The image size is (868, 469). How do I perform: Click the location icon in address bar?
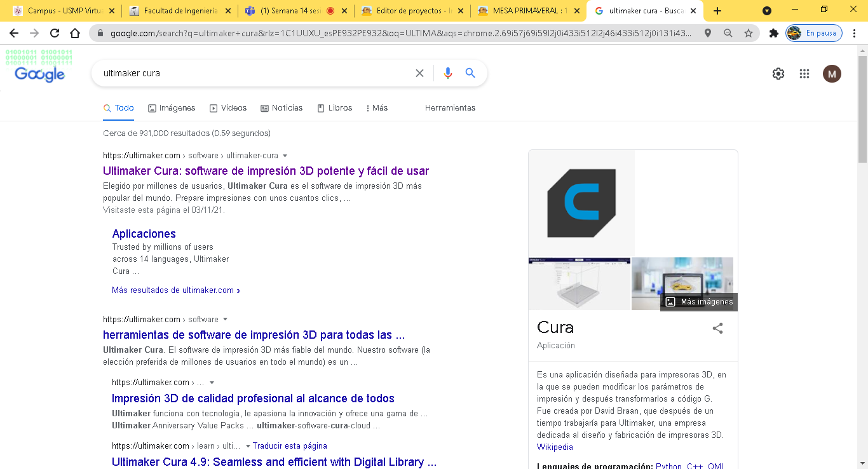tap(708, 33)
